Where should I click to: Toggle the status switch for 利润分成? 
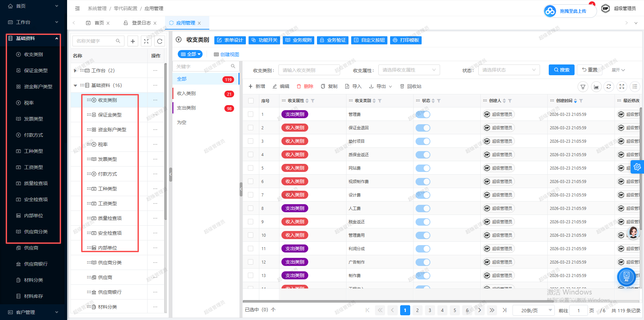tap(423, 249)
